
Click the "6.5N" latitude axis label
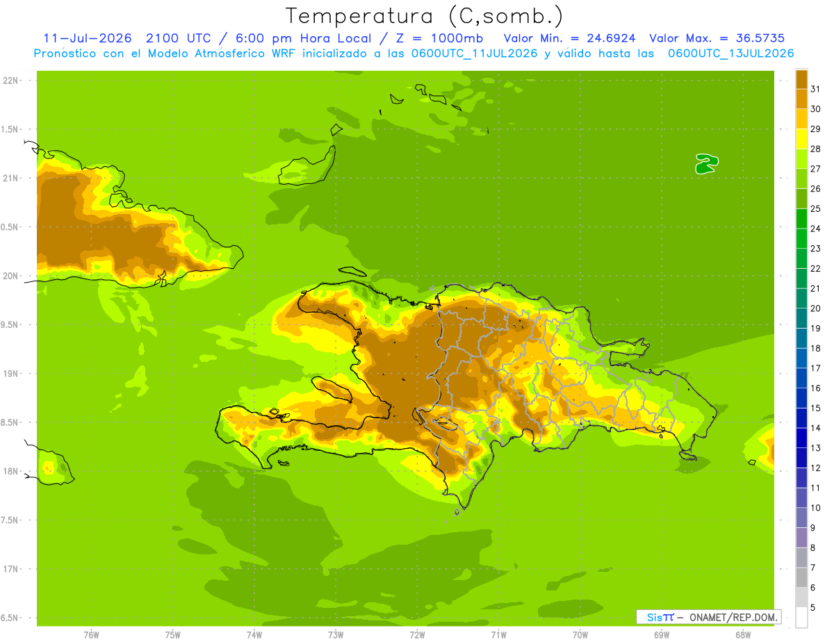10,618
